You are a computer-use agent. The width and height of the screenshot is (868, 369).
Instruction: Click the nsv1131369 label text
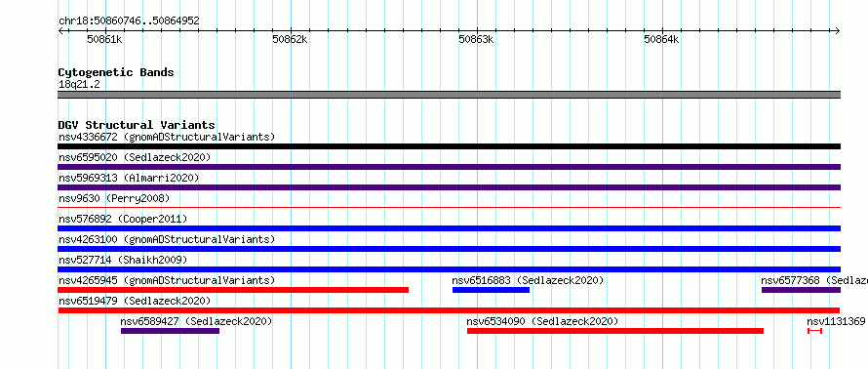[x=836, y=321]
